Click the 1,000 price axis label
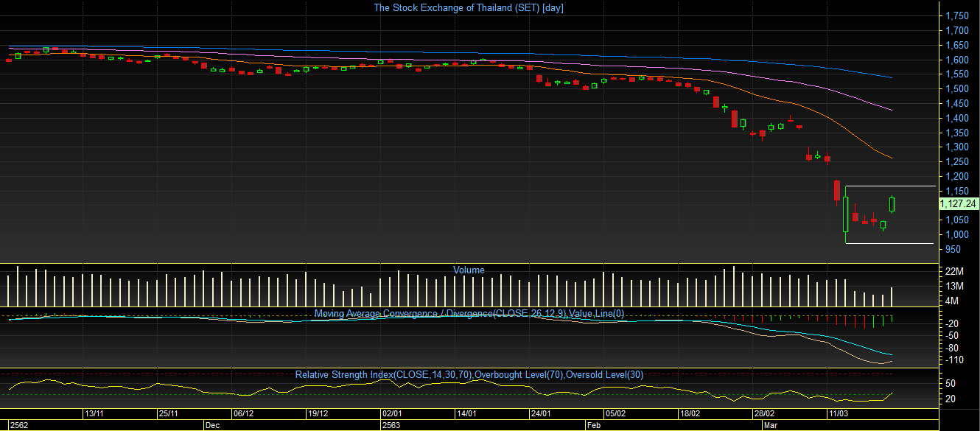Viewport: 980px width, 431px height. [x=956, y=234]
